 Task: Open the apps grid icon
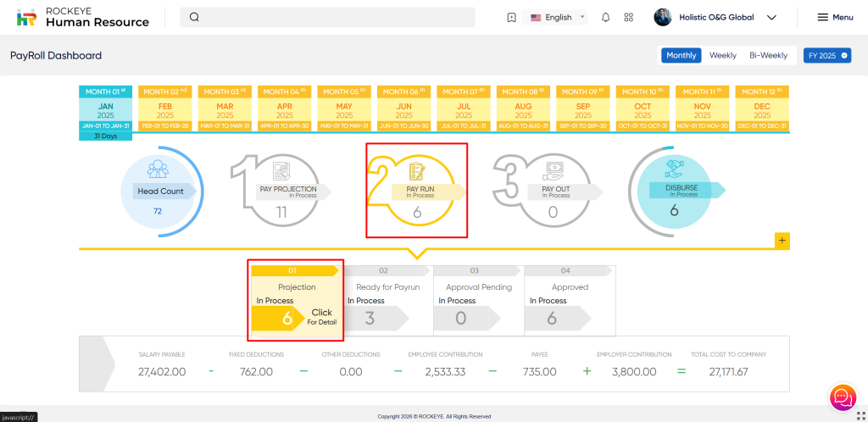pos(628,17)
